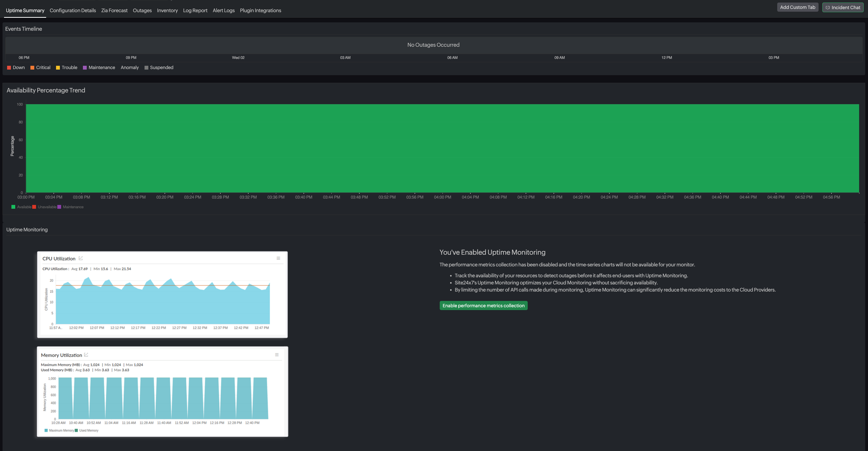This screenshot has height=451, width=868.
Task: Click the Add Custom Tab button
Action: pos(797,7)
